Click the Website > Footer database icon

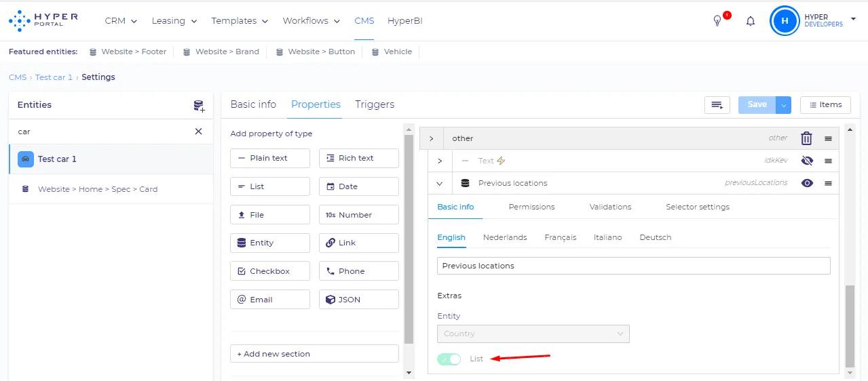pyautogui.click(x=92, y=52)
